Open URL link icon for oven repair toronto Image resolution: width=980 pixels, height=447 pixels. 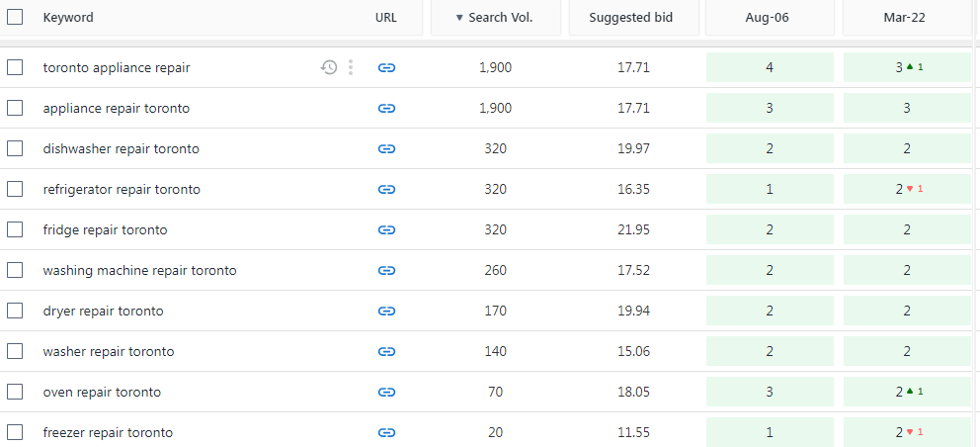[x=387, y=392]
